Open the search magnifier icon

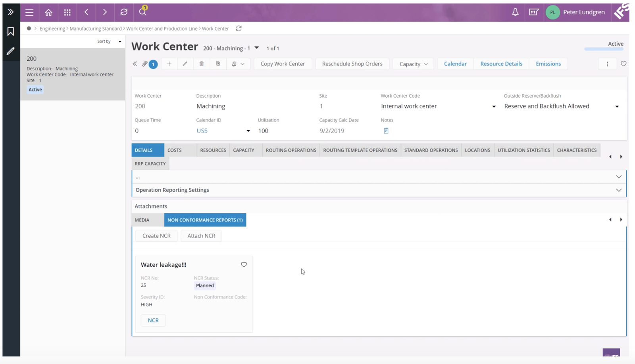[142, 12]
